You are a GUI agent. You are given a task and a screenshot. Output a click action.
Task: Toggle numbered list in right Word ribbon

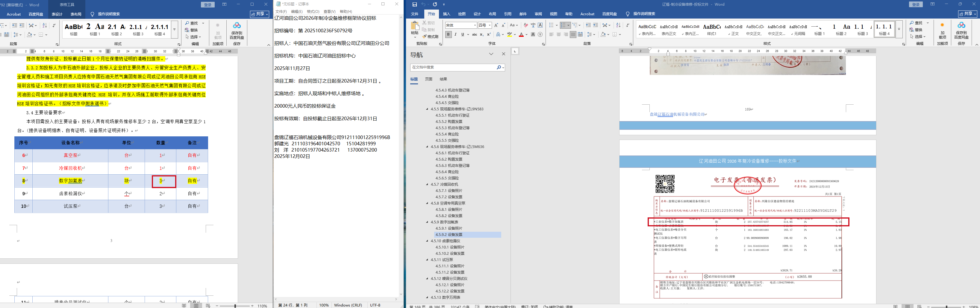[x=564, y=25]
